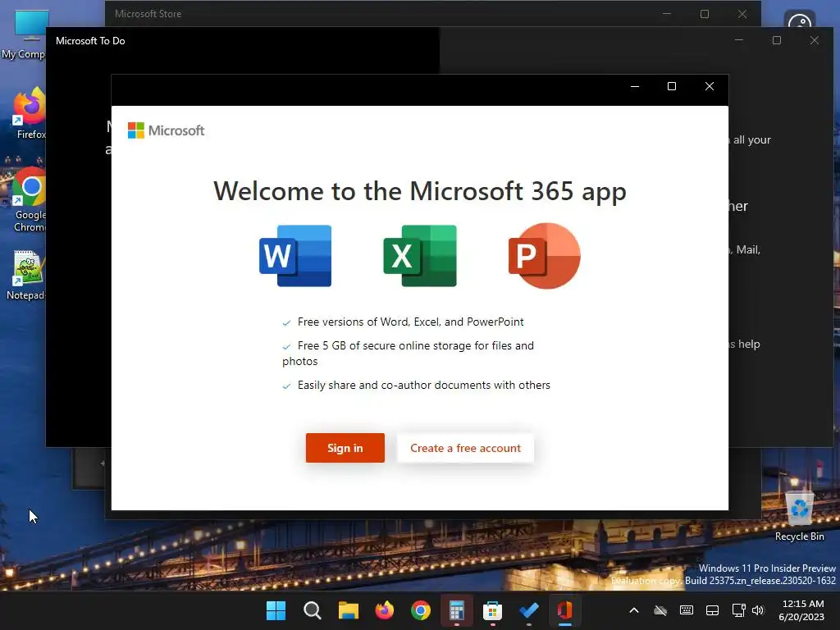
Task: Close the Microsoft Store window
Action: pos(742,14)
